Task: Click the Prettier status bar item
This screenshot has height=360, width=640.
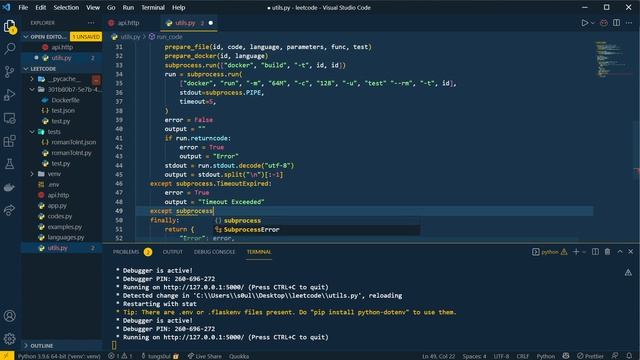Action: pyautogui.click(x=590, y=356)
